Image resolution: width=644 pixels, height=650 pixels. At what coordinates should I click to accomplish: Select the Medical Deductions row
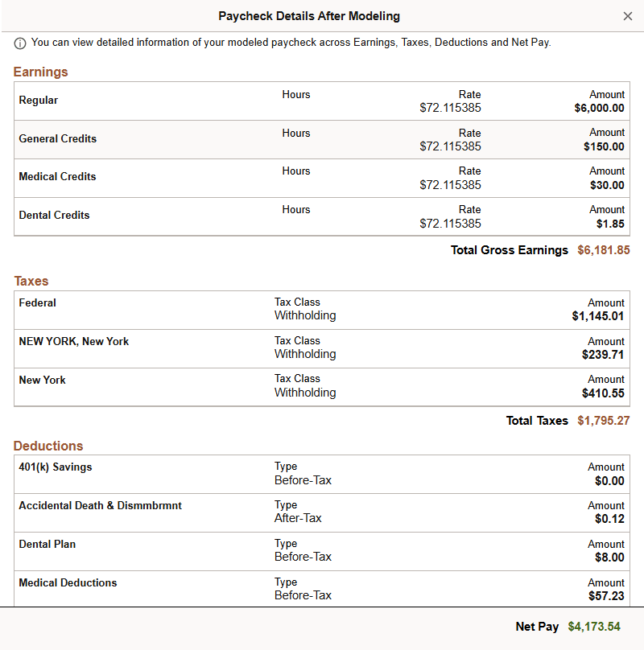tap(322, 589)
